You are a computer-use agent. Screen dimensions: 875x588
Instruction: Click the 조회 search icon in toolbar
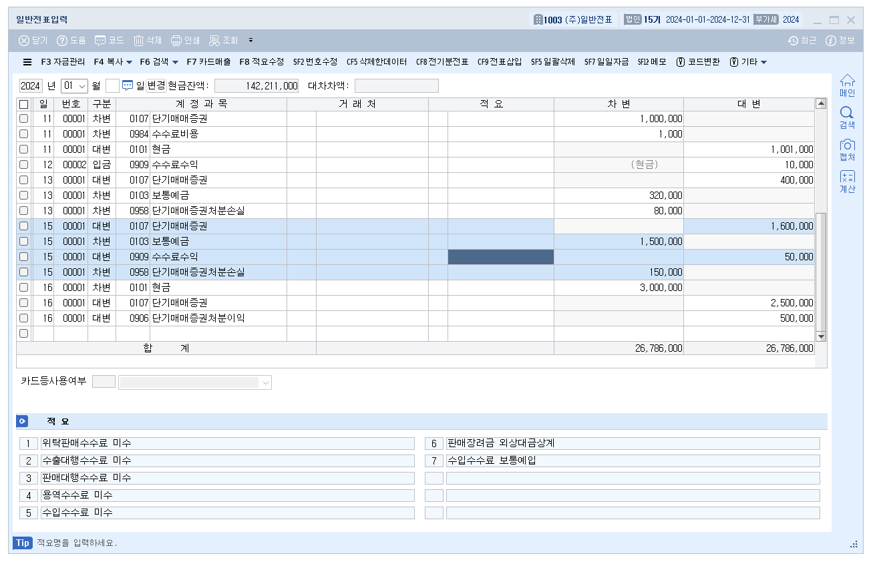click(214, 41)
